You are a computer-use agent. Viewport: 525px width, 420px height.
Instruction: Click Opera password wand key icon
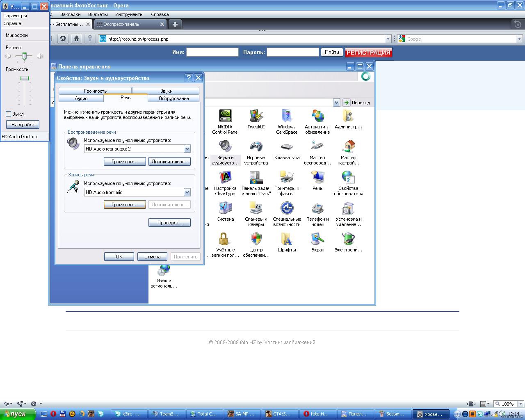coord(90,39)
